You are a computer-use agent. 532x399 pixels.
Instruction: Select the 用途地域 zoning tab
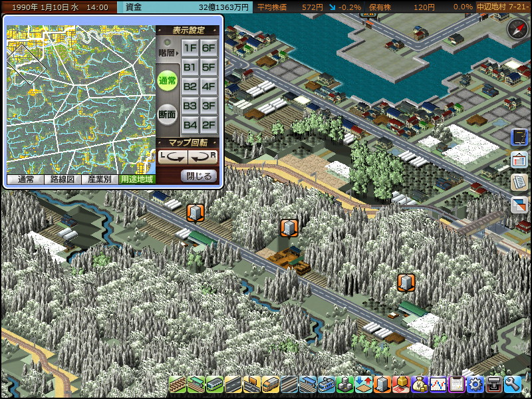pos(137,180)
